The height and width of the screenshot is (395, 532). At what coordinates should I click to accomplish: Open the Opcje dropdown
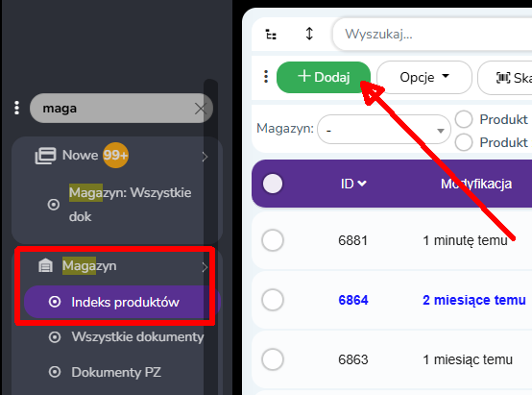point(424,77)
